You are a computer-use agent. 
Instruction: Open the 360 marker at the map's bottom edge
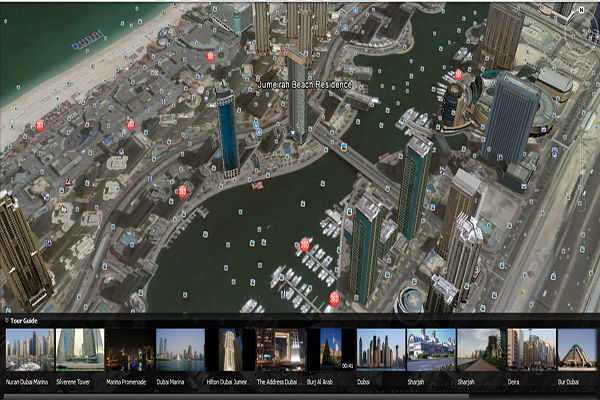click(x=334, y=298)
